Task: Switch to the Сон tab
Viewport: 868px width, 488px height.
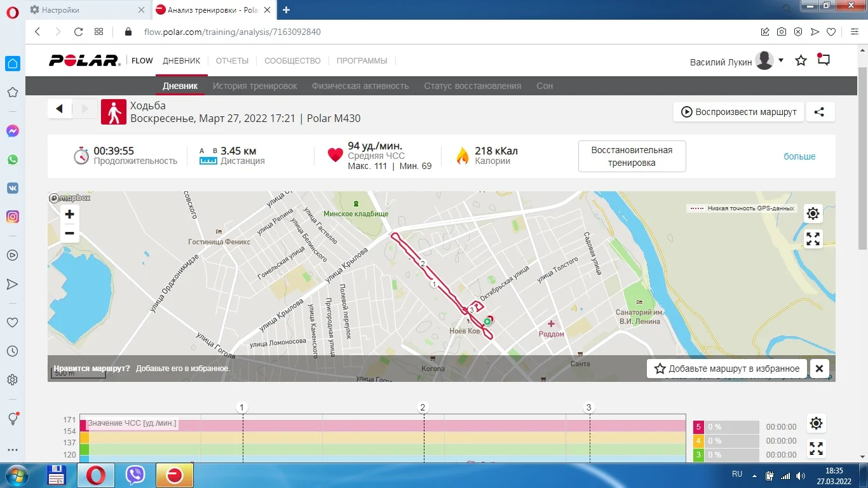Action: (x=545, y=86)
